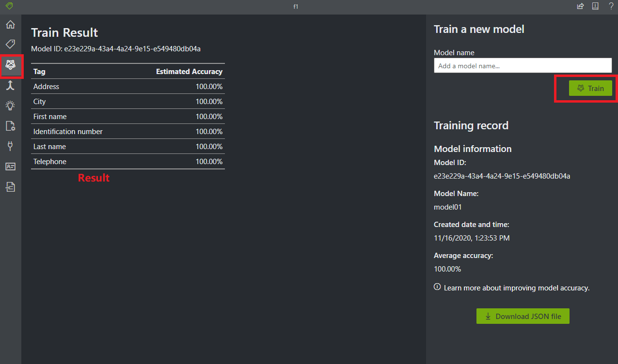Select the Telephone tag row

point(128,162)
